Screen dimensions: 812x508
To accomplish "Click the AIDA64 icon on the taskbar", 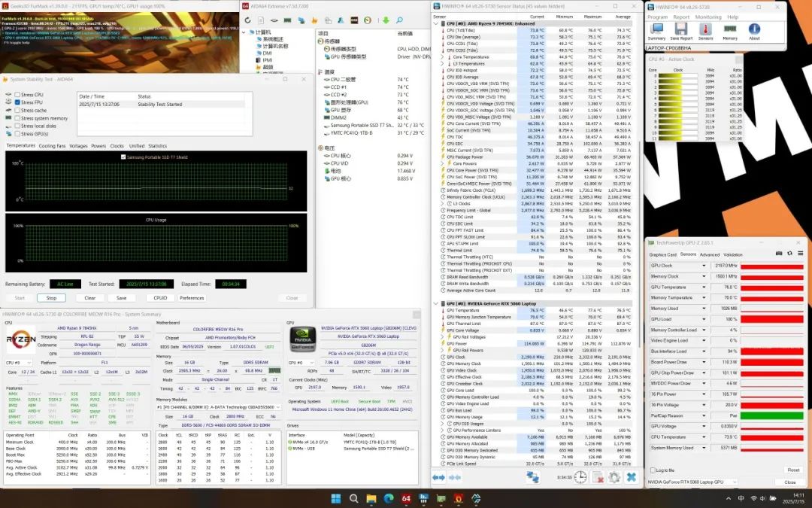I will (x=407, y=499).
